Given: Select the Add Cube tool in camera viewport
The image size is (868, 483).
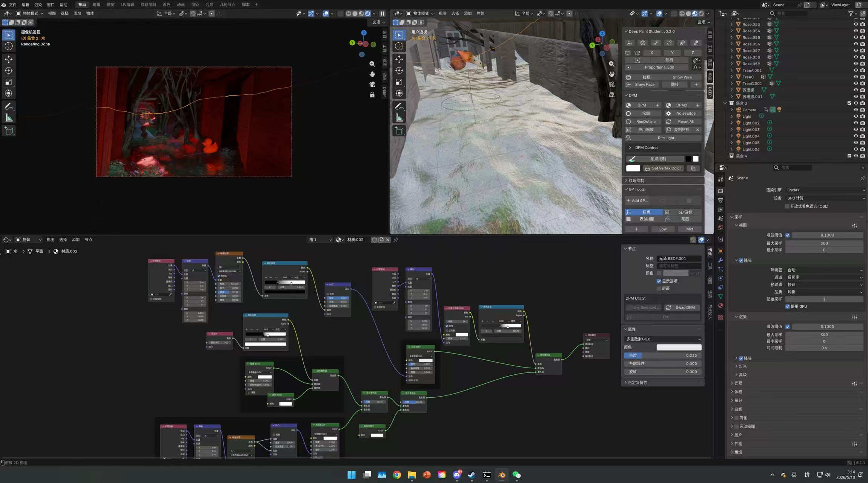Looking at the screenshot, I should tap(9, 131).
